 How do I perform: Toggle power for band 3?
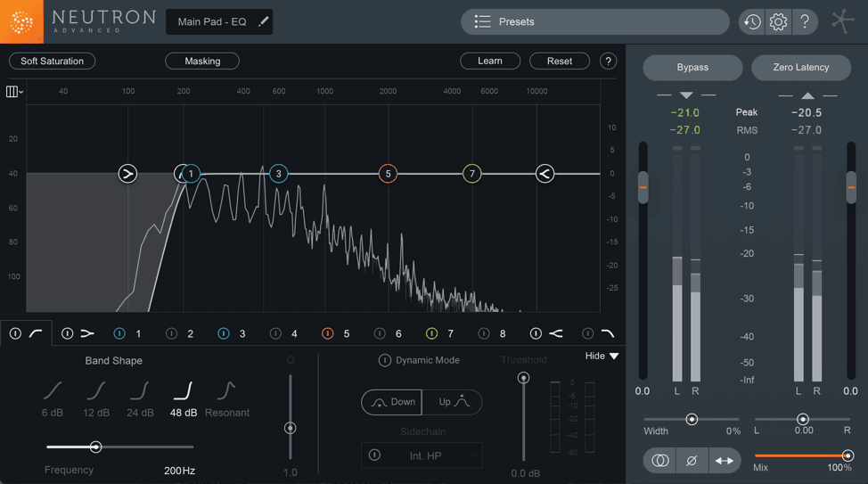click(x=223, y=333)
